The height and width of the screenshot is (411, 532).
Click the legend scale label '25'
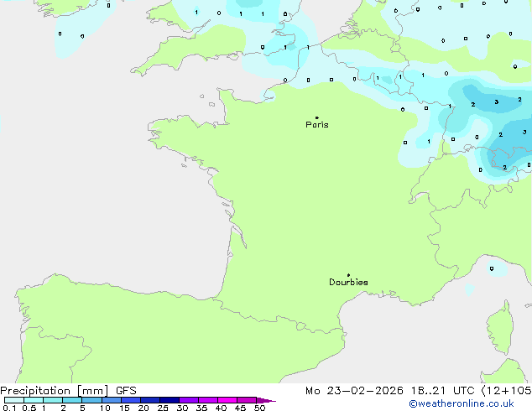point(163,408)
